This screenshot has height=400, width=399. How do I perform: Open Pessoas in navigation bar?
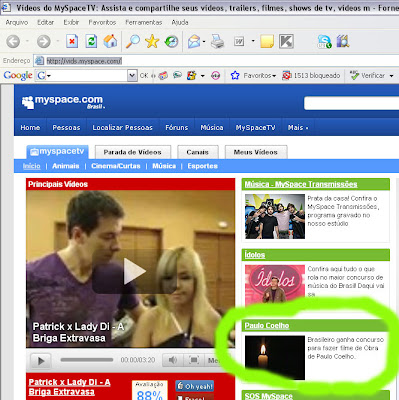(x=66, y=128)
